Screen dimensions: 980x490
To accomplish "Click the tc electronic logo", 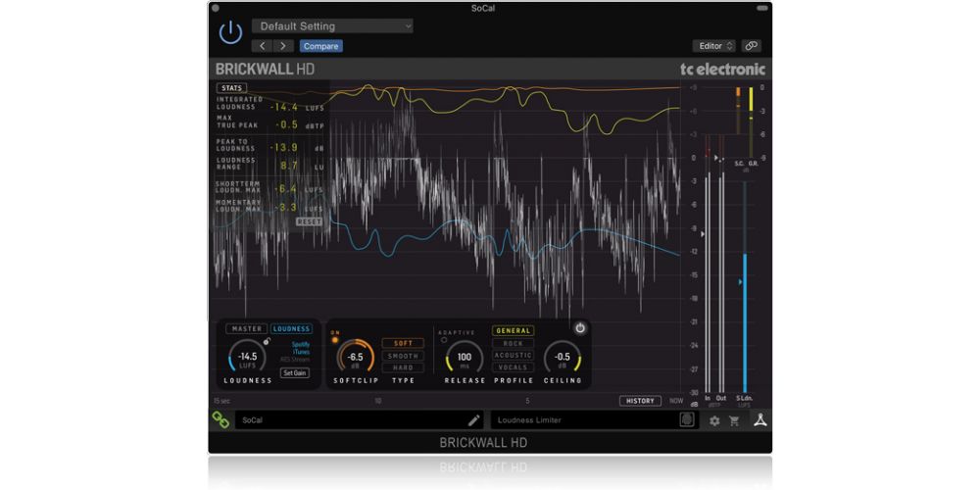I will [722, 70].
